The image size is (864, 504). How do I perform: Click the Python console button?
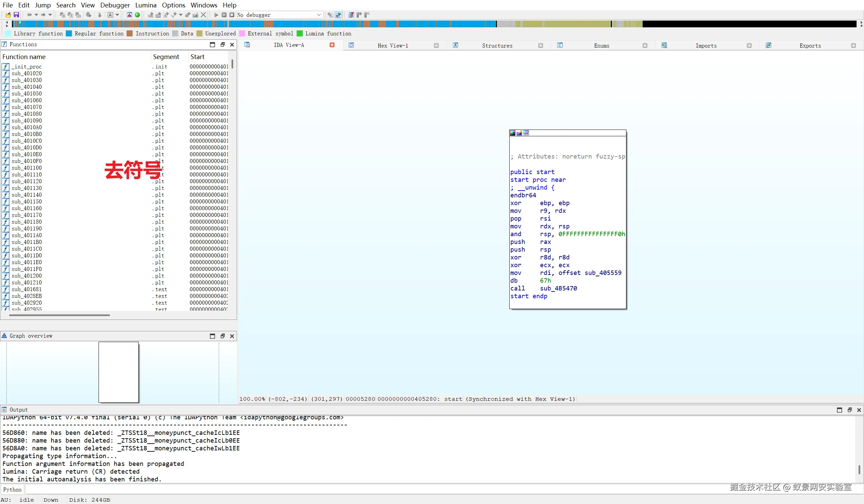pyautogui.click(x=12, y=489)
